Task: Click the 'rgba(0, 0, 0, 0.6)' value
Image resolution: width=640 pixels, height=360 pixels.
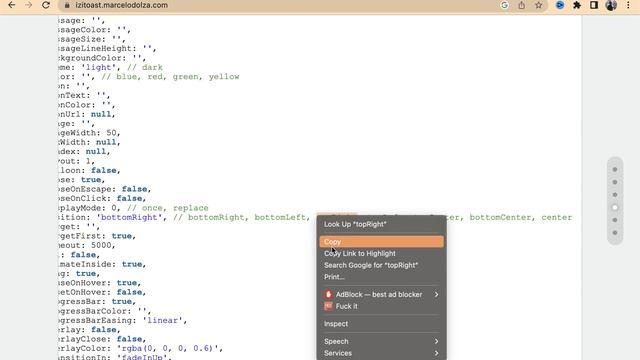Action: click(168, 349)
